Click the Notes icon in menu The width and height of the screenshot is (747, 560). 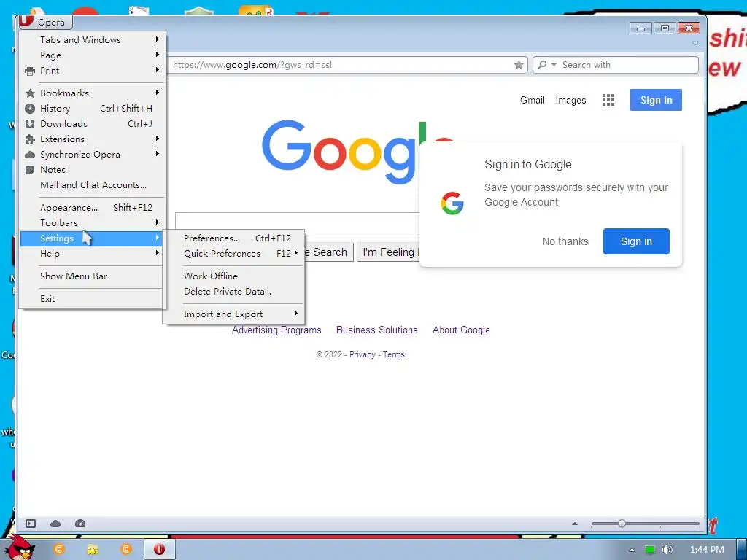[x=30, y=170]
